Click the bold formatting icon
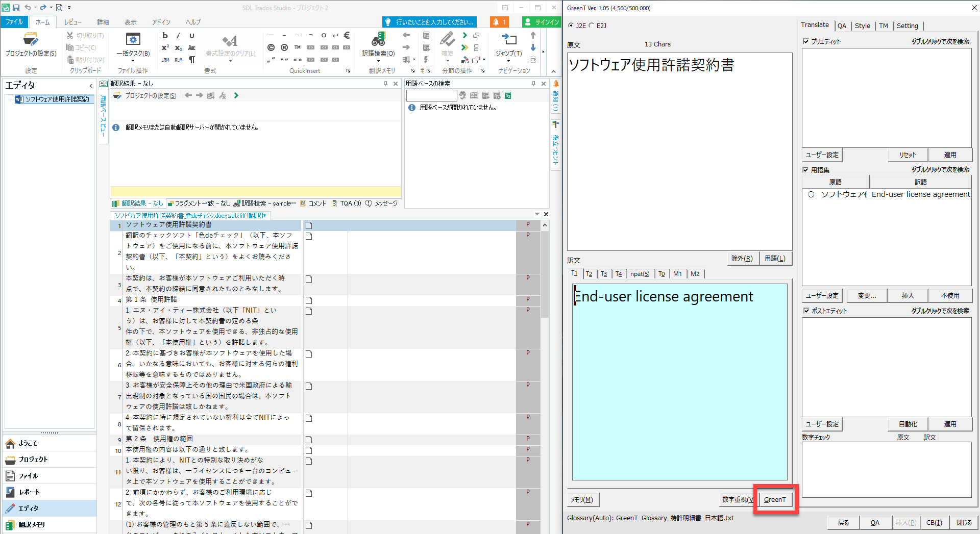Viewport: 980px width, 534px height. coord(165,36)
